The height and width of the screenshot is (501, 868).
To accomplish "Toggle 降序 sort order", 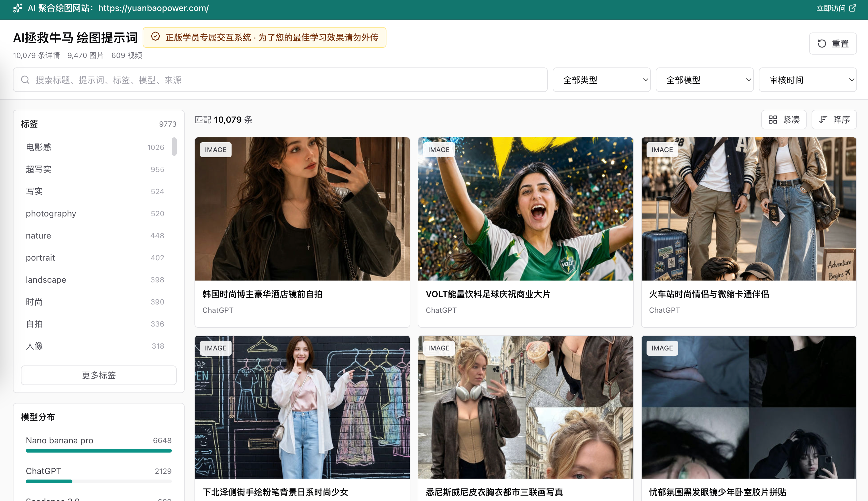I will tap(834, 119).
